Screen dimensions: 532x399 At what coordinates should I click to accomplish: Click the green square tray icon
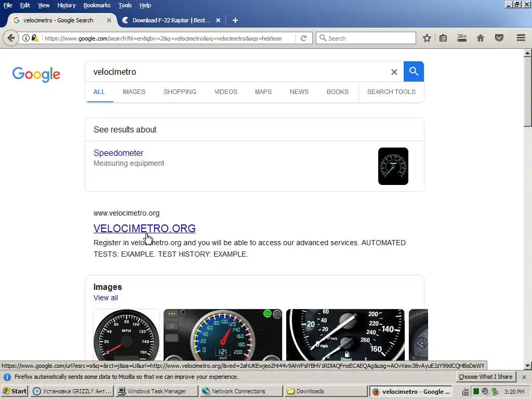pos(476,392)
